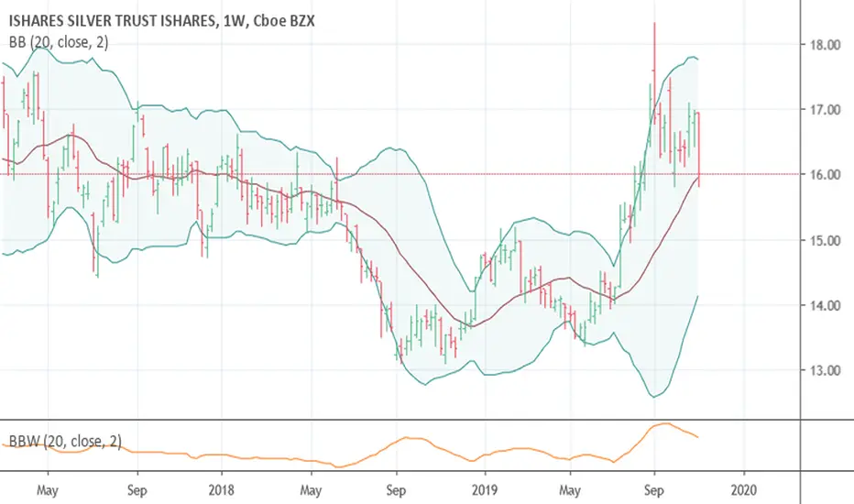Click the 17.00 price axis label
854x504 pixels.
click(x=827, y=110)
